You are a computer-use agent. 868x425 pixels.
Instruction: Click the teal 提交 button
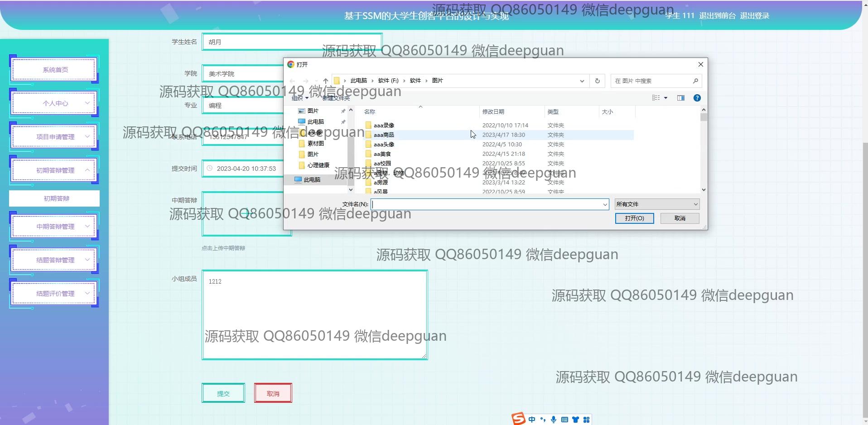(223, 393)
